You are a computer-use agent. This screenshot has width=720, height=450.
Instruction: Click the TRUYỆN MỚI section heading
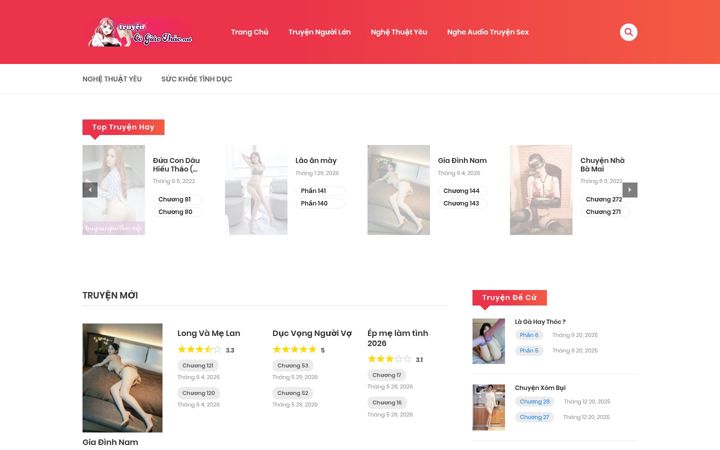coord(110,295)
